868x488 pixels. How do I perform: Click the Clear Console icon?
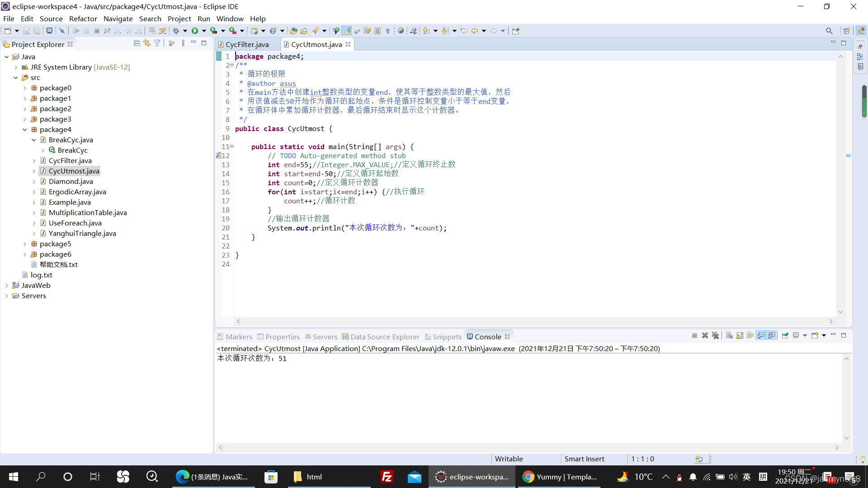tap(729, 336)
